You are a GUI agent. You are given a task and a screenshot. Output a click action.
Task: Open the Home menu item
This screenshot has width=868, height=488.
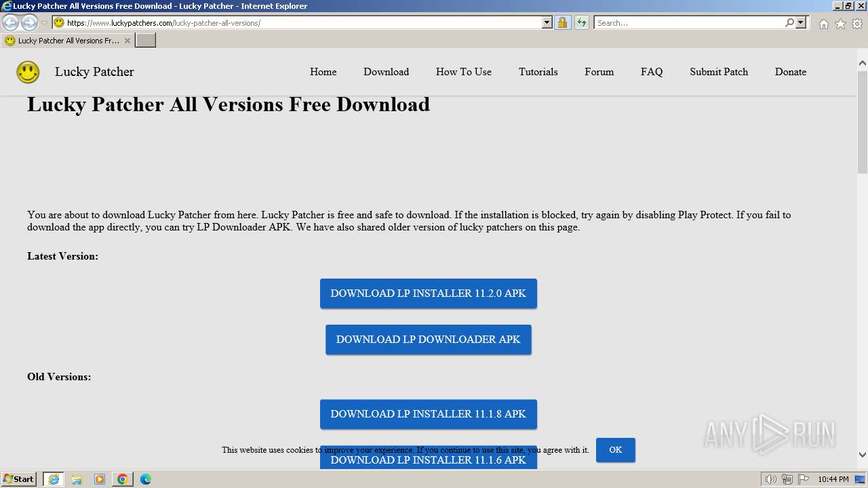point(323,72)
